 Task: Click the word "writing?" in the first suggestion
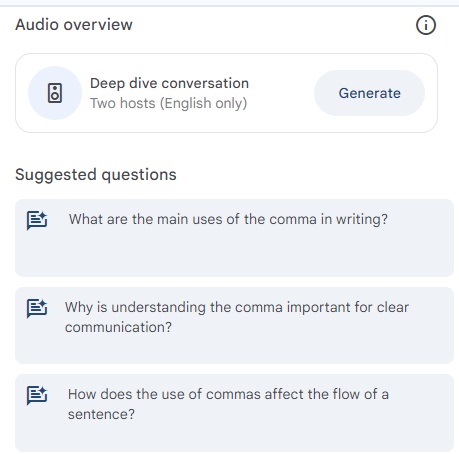coord(362,220)
